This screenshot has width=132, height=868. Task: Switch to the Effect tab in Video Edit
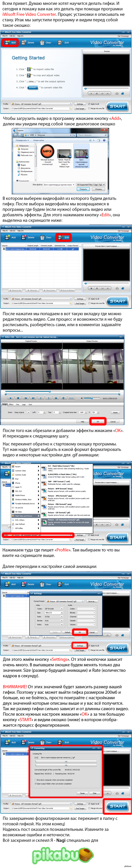click(11, 404)
